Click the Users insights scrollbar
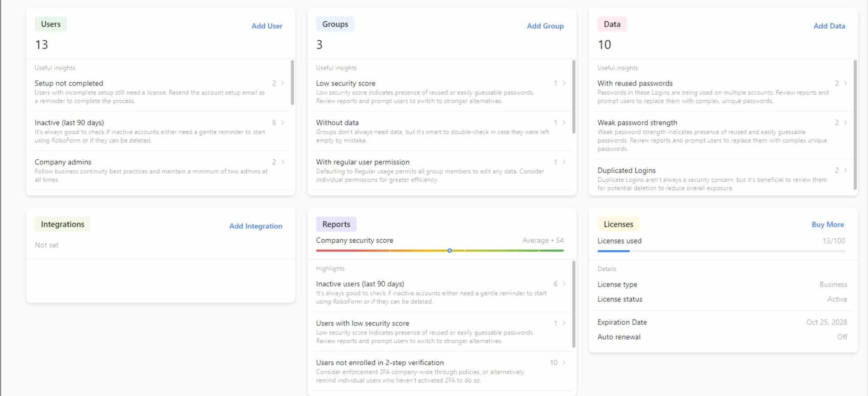 (x=292, y=83)
